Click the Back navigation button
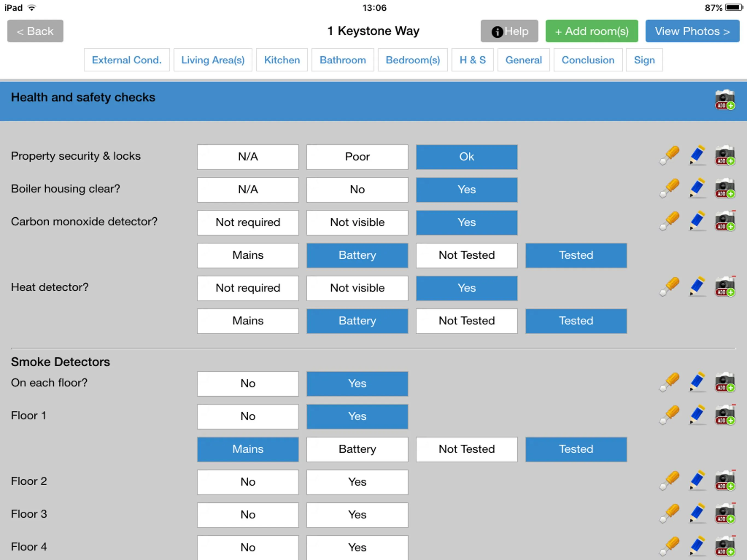This screenshot has width=747, height=560. click(35, 31)
